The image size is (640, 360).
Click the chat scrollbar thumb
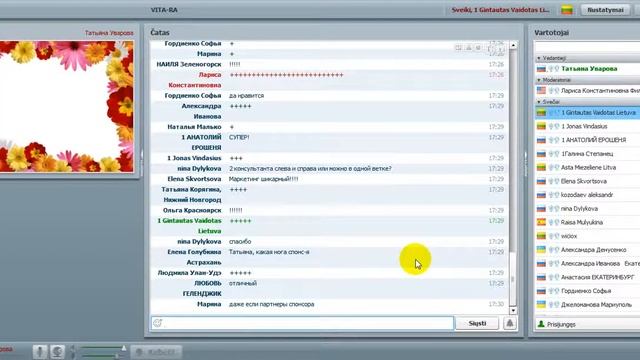pyautogui.click(x=513, y=279)
